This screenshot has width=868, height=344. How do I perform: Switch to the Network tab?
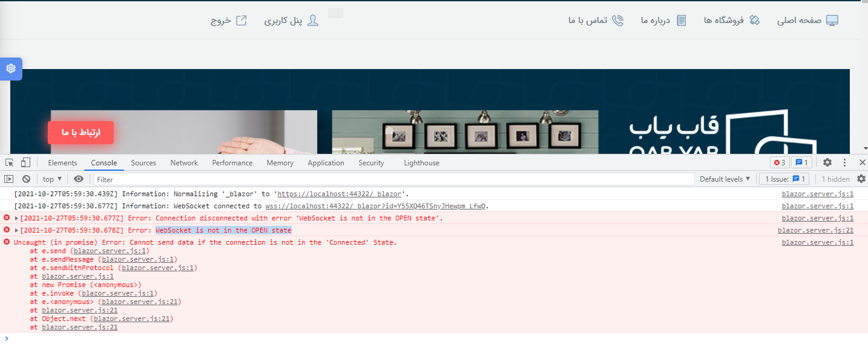[x=184, y=163]
